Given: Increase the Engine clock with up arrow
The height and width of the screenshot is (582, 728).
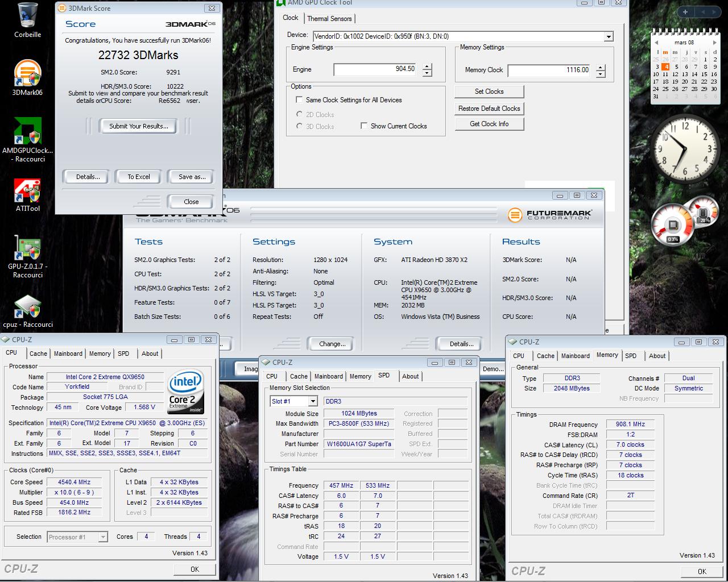Looking at the screenshot, I should 427,66.
